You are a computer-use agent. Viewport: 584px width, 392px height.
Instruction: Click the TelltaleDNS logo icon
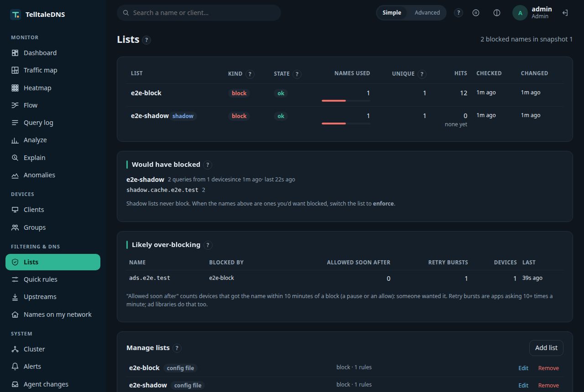tap(16, 15)
